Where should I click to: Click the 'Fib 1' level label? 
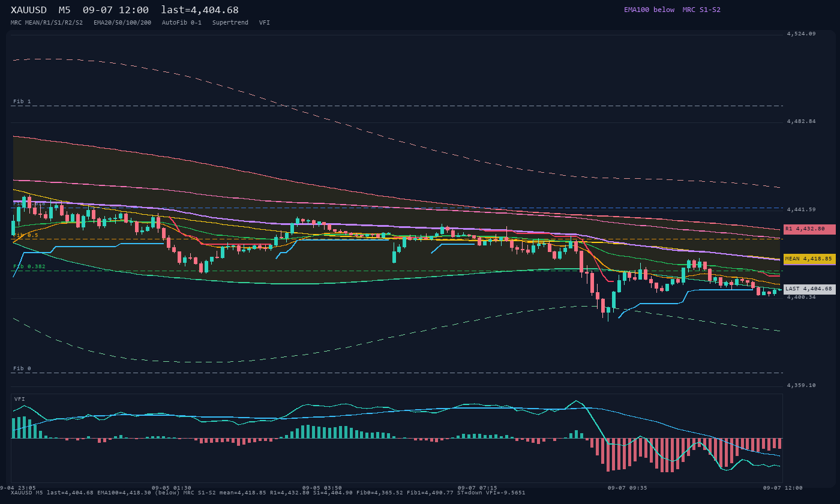pyautogui.click(x=22, y=101)
